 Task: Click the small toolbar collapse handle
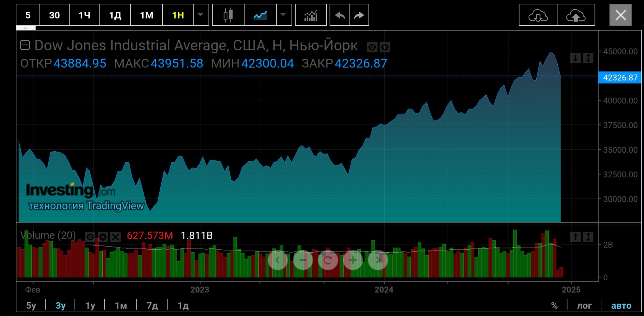(x=26, y=28)
